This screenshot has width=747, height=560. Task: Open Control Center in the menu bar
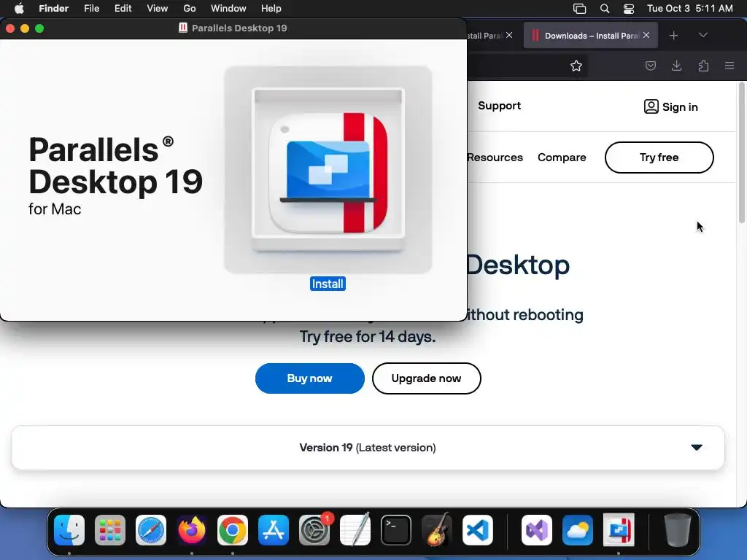tap(629, 9)
